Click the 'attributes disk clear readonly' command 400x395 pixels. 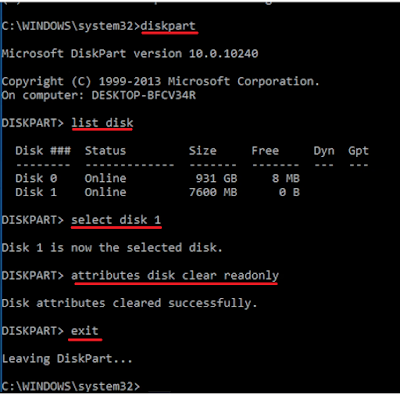tap(175, 275)
